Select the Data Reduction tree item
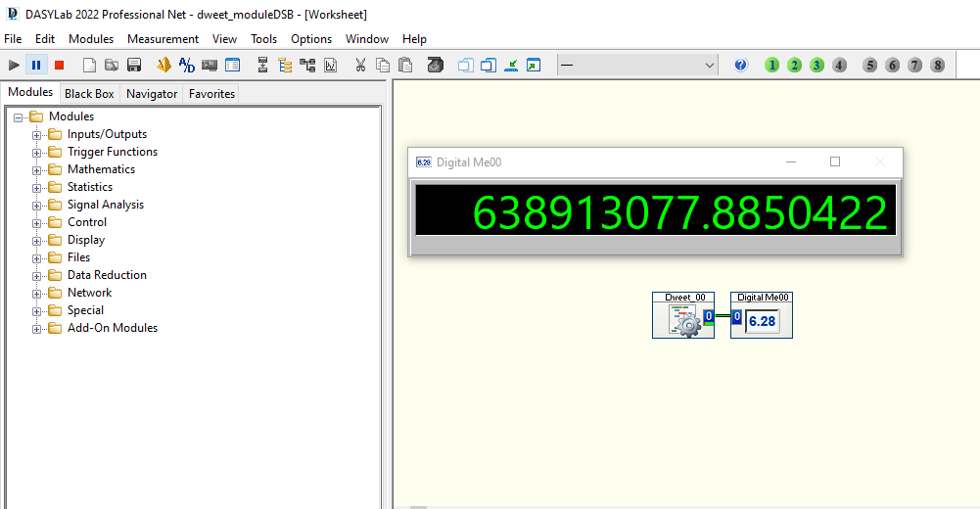The width and height of the screenshot is (980, 509). pos(107,275)
